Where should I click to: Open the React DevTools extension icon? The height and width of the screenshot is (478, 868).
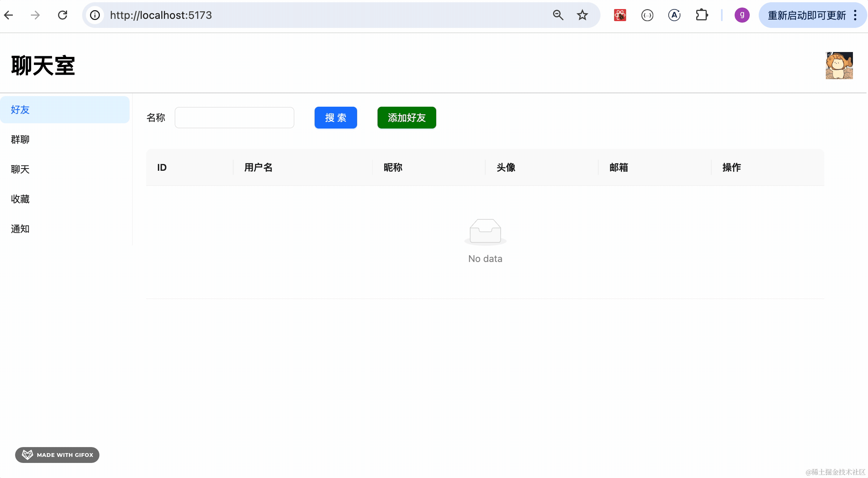coord(620,15)
